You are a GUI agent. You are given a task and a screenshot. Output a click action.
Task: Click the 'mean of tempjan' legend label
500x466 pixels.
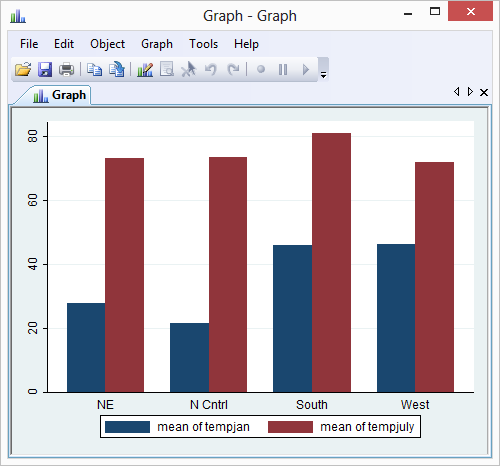(203, 427)
